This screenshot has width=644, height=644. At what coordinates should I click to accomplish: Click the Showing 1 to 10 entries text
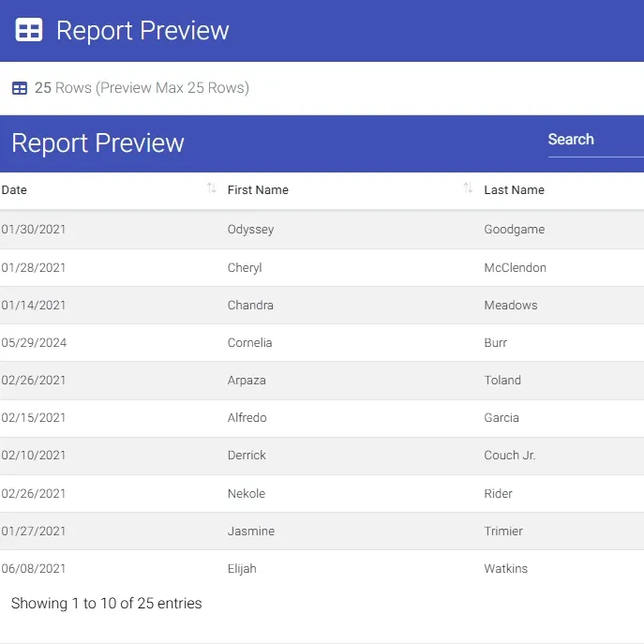[x=106, y=604]
